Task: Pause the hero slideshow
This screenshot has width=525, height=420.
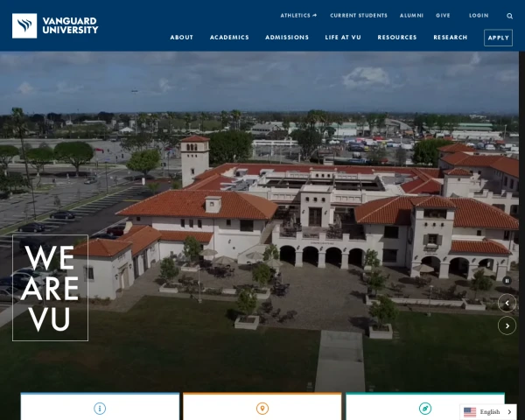Action: (x=507, y=281)
